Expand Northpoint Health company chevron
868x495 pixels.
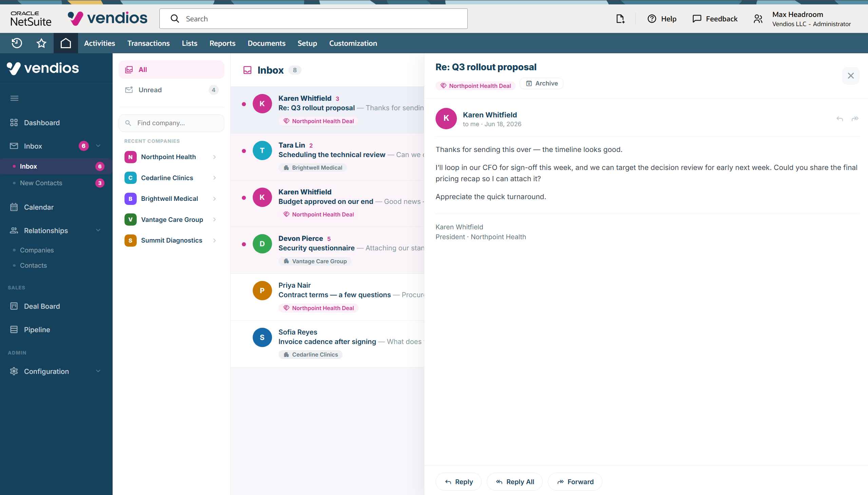[x=214, y=157]
